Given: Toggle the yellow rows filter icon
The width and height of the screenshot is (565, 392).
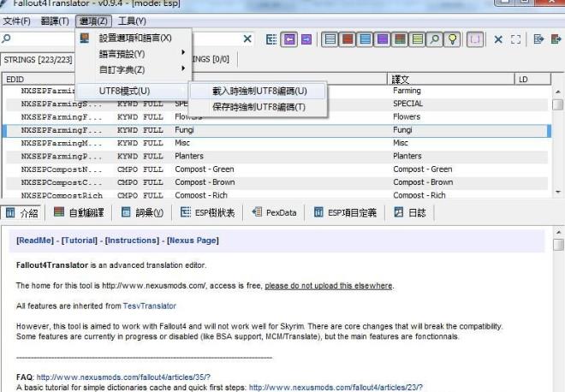Looking at the screenshot, I should [417, 39].
